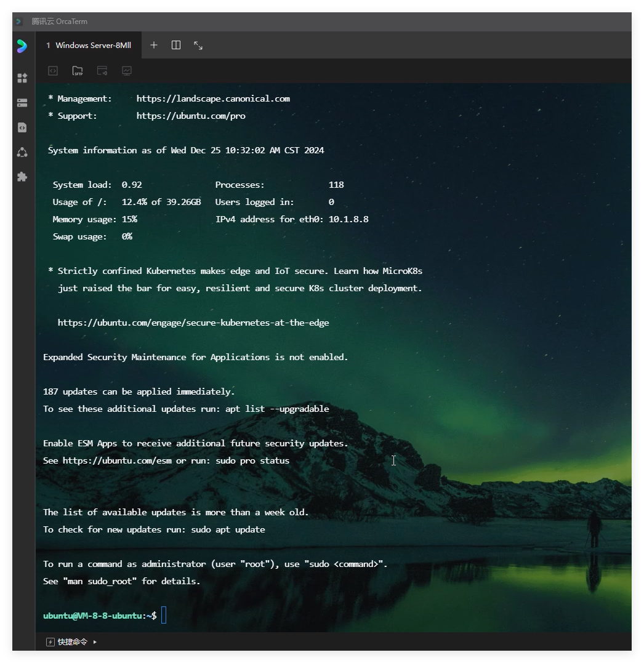The width and height of the screenshot is (644, 663).
Task: Click the landscape.canonical.com URL
Action: 213,98
